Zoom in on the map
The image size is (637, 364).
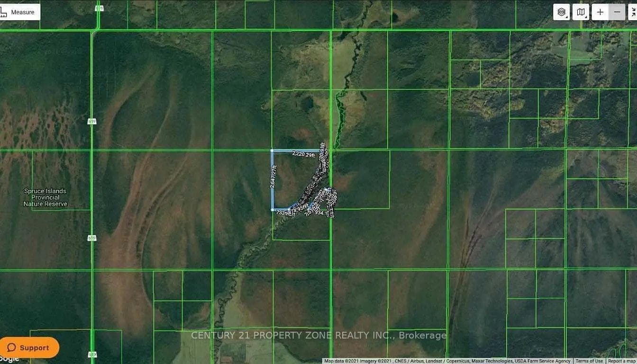pos(600,12)
